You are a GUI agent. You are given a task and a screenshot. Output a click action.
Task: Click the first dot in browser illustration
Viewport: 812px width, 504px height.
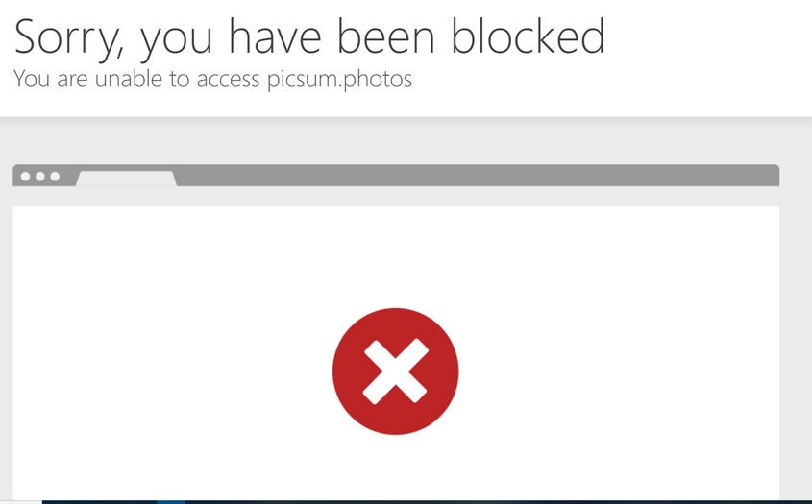tap(25, 177)
